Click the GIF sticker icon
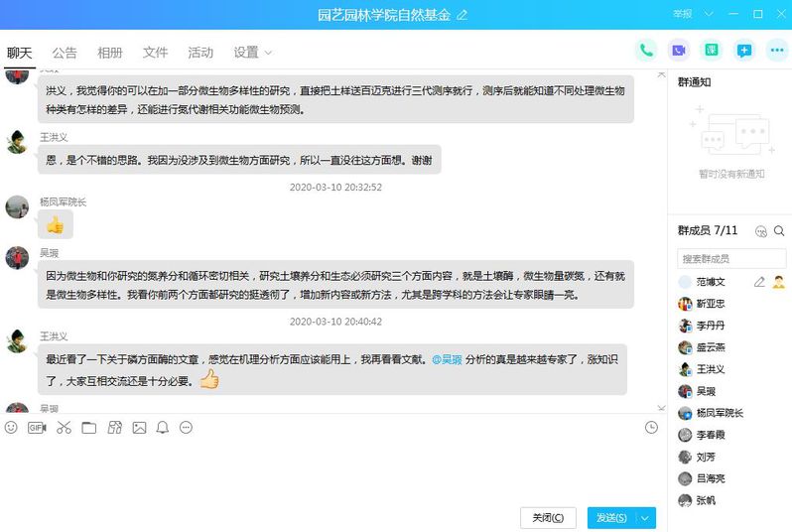This screenshot has width=792, height=532. click(37, 428)
